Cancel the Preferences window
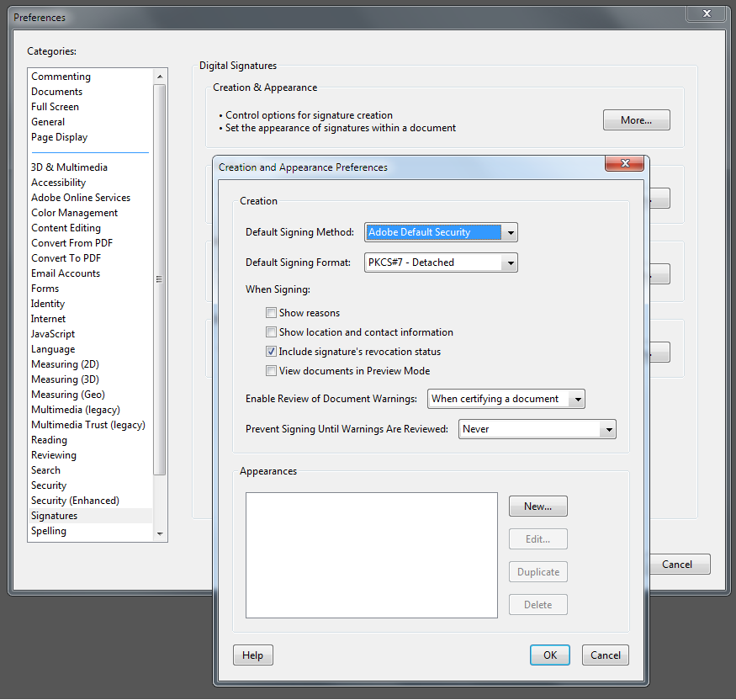736x700 pixels. pos(679,564)
